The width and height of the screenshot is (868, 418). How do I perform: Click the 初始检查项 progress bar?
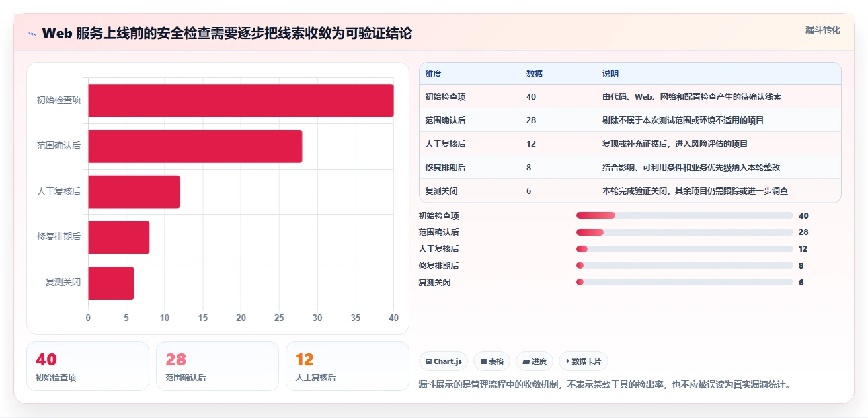pyautogui.click(x=684, y=215)
